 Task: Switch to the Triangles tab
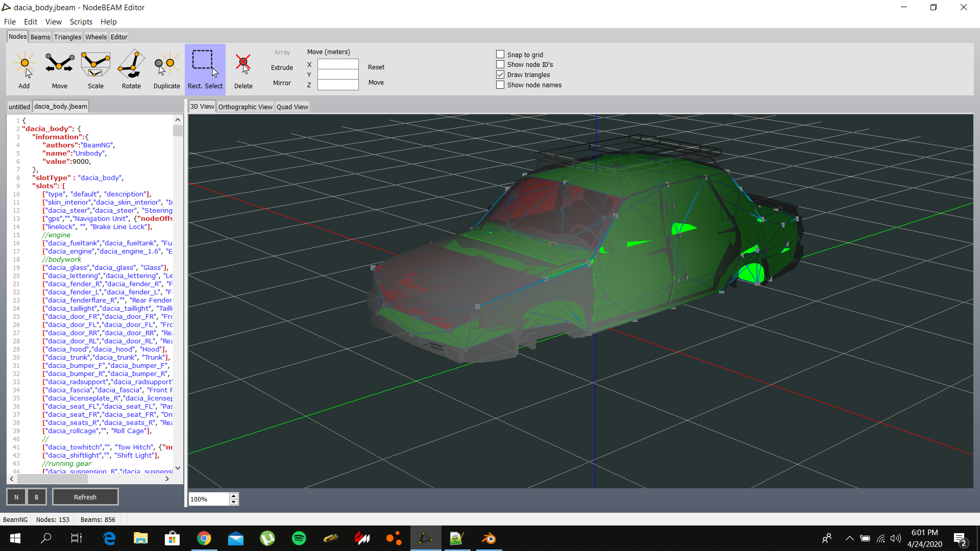67,37
